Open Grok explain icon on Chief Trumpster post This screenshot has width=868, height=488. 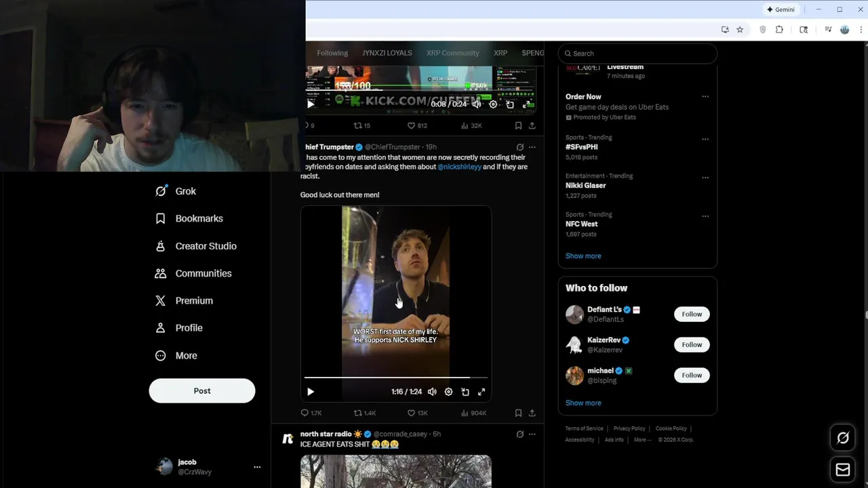tap(520, 147)
